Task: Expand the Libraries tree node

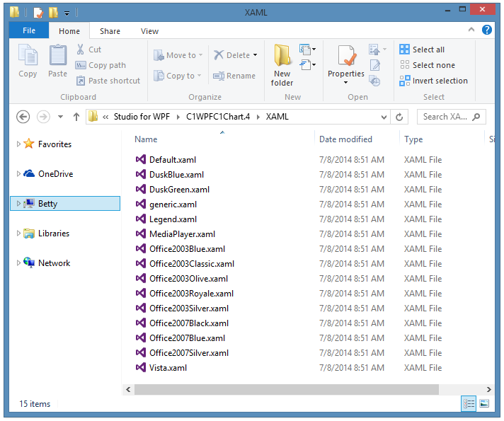Action: click(x=18, y=233)
